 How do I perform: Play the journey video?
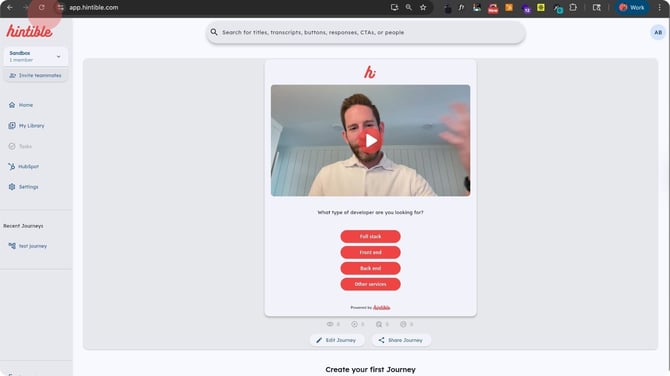pos(370,141)
